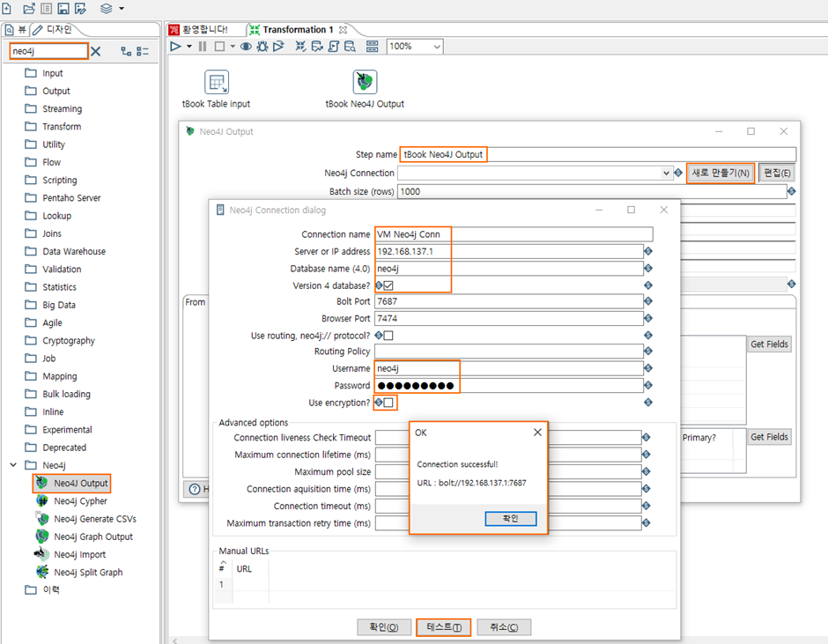Viewport: 828px width, 644px height.
Task: Click the collapse tree list icon
Action: coord(143,51)
